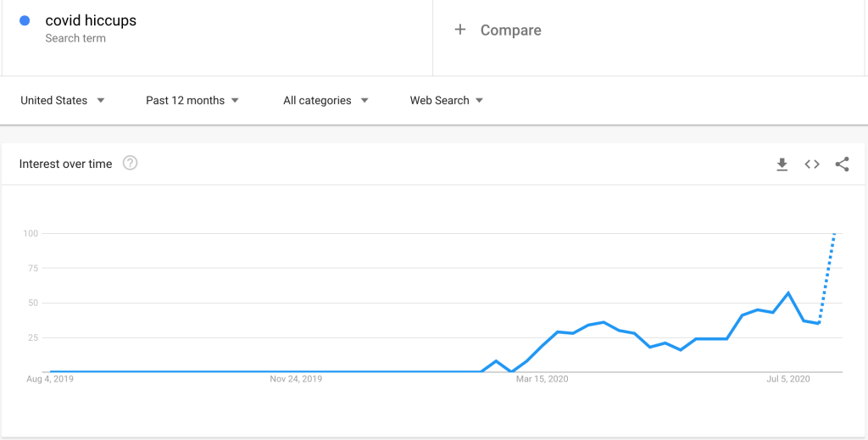
Task: Expand the Past 12 months time range
Action: (192, 100)
